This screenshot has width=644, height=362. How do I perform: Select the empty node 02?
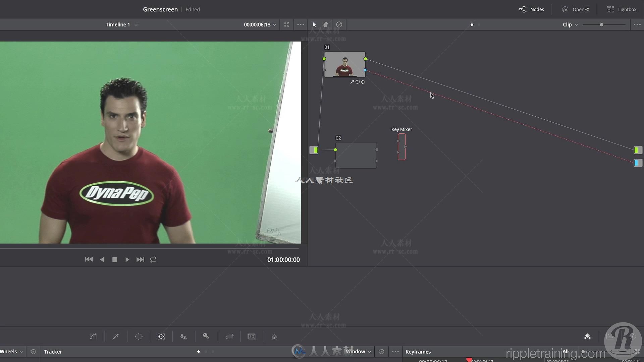tap(356, 155)
